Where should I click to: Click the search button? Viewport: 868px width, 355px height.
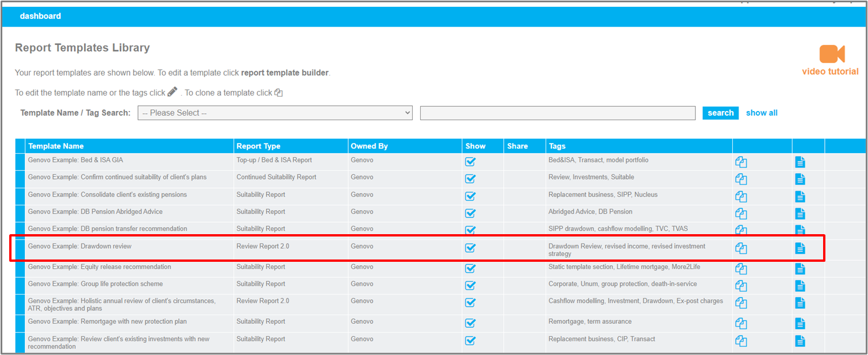pyautogui.click(x=721, y=113)
